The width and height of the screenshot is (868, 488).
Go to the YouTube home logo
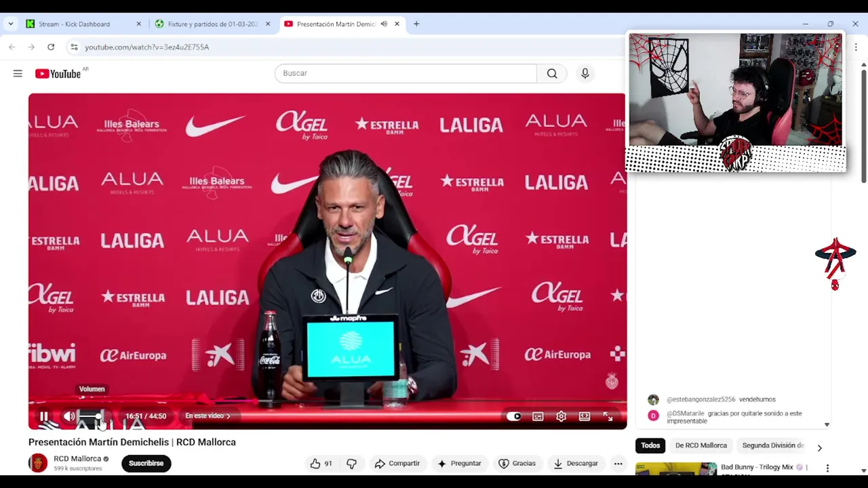coord(58,73)
